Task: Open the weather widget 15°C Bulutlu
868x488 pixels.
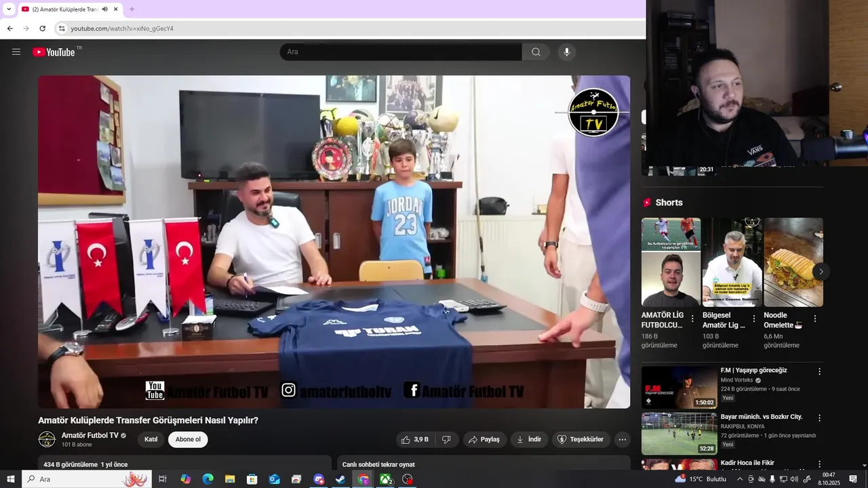Action: pos(701,479)
